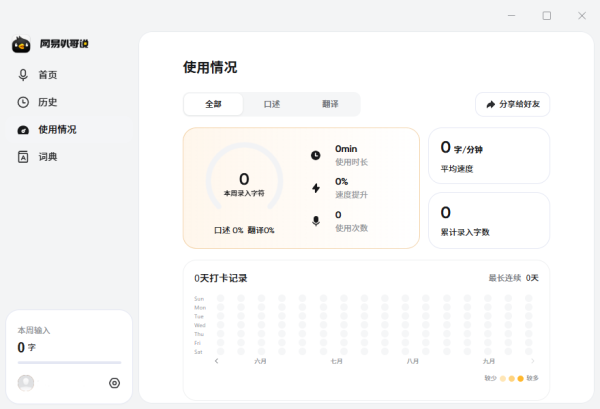Click the 网易讯哥说 app logo

(x=21, y=44)
